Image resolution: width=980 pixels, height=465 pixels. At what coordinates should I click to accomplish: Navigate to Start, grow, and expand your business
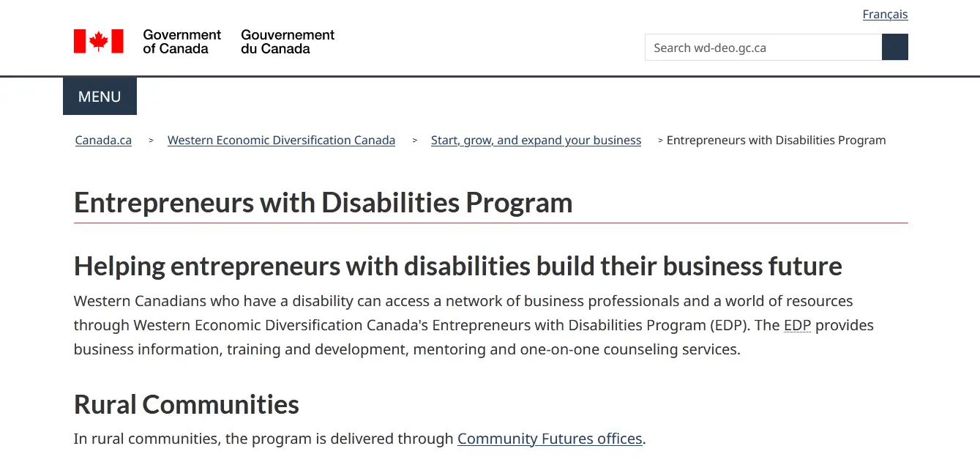(536, 141)
